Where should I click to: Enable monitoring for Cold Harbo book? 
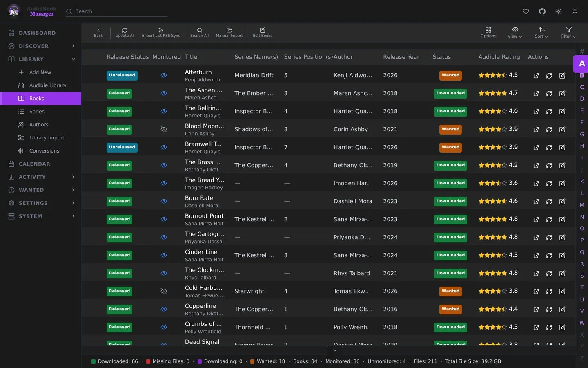click(x=164, y=291)
